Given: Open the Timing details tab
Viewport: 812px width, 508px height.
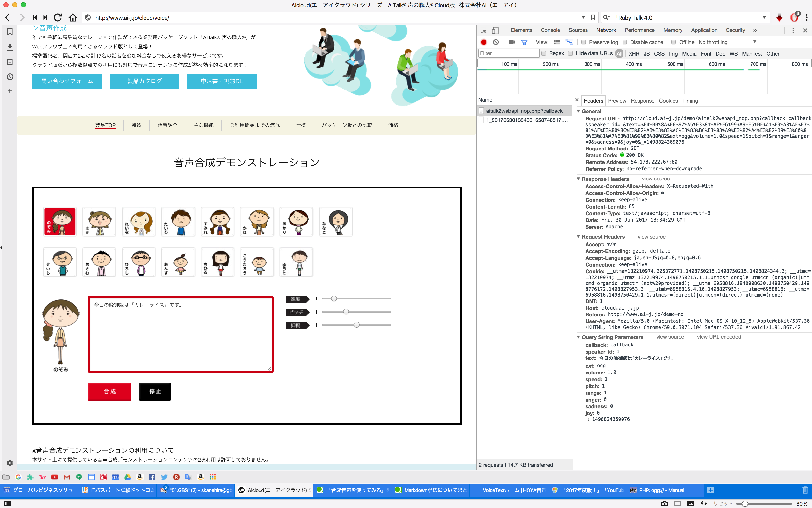Looking at the screenshot, I should point(690,101).
